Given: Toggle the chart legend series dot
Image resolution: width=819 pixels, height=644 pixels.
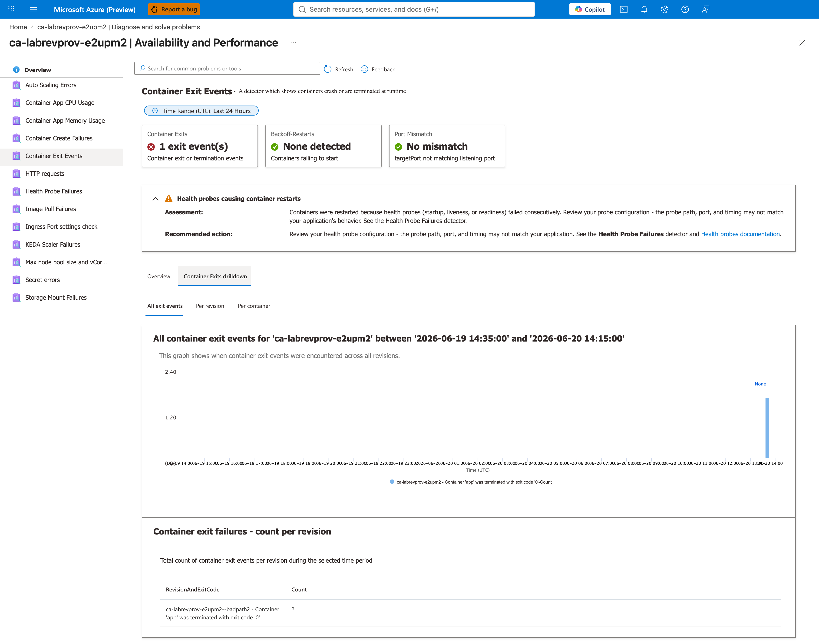Looking at the screenshot, I should coord(392,482).
